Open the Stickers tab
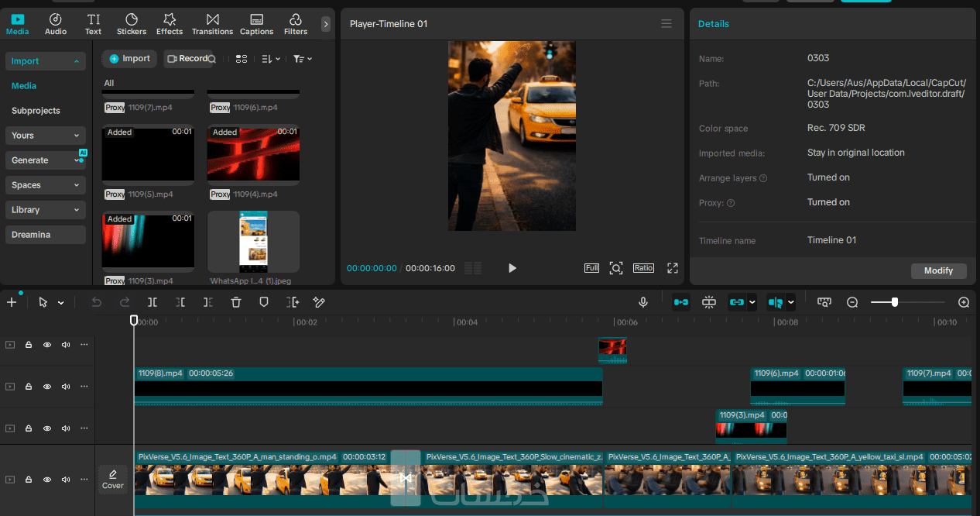The image size is (980, 516). coord(132,24)
